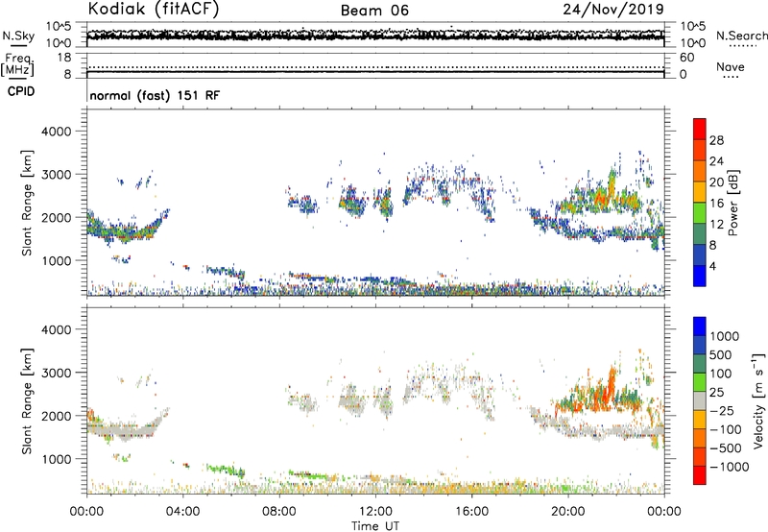
Task: Click 'Slant Range [km]' label of velocity panel
Action: click(x=27, y=400)
